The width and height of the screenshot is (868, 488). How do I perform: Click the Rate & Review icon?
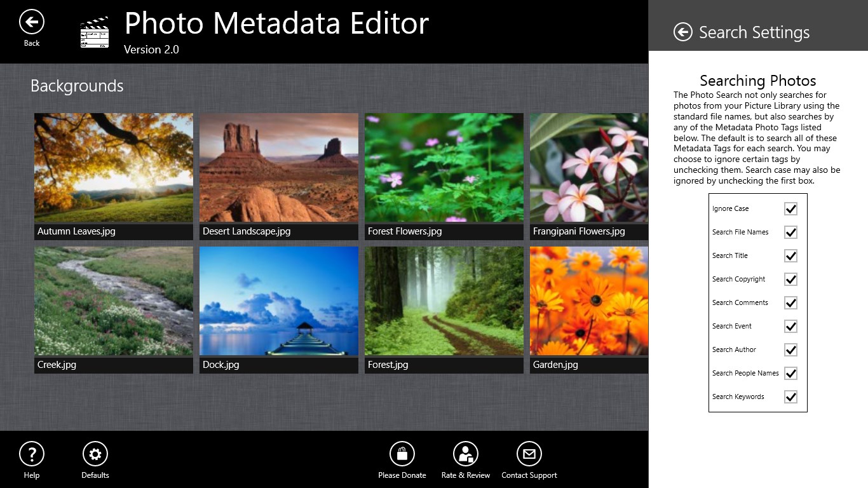tap(465, 454)
